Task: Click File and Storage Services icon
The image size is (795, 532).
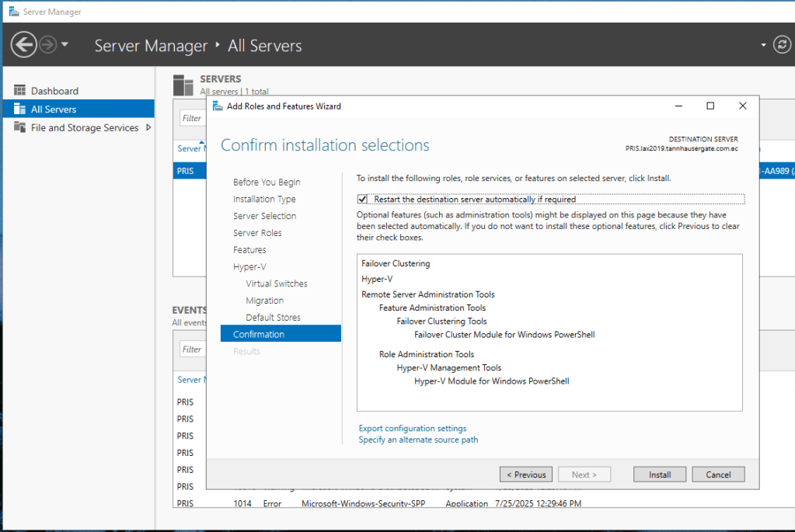Action: tap(19, 128)
